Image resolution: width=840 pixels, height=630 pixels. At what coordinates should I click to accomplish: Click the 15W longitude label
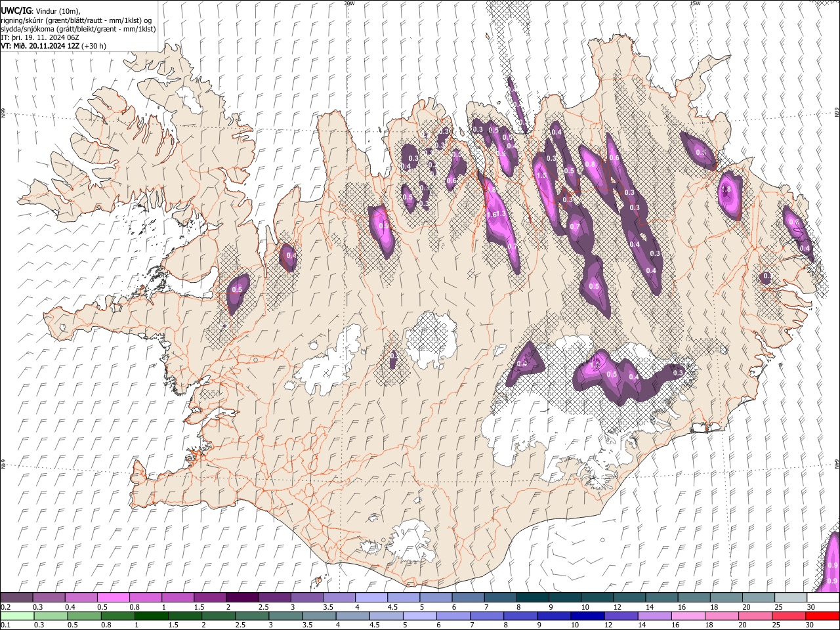pyautogui.click(x=694, y=3)
